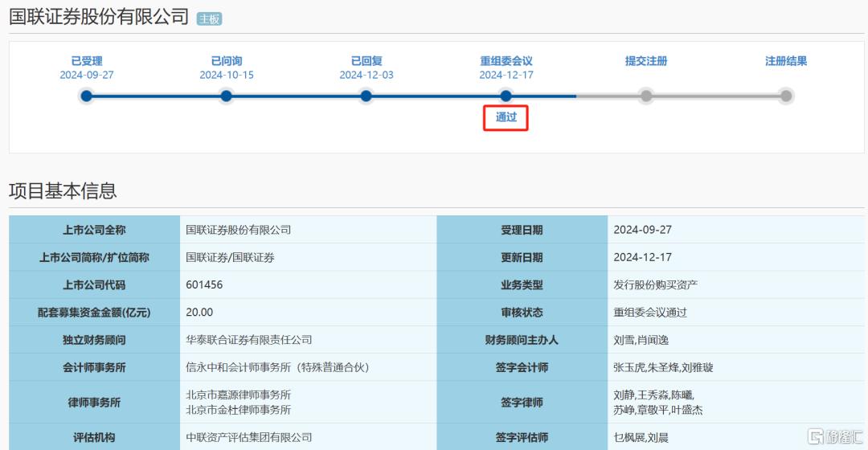The height and width of the screenshot is (450, 868).
Task: Click 北京市嘉源律师事务所 text
Action: (238, 395)
